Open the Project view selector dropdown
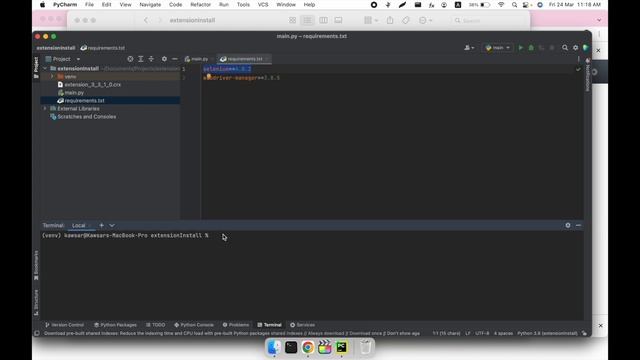This screenshot has height=360, width=640. [63, 59]
